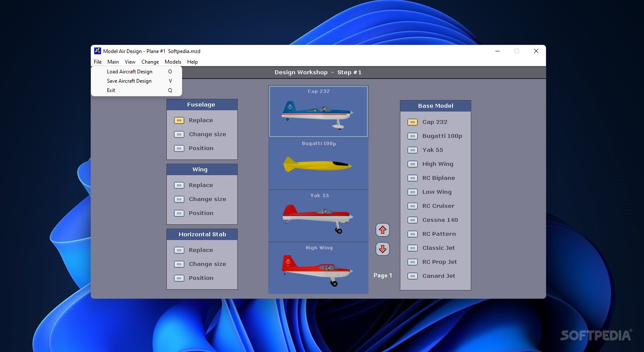
Task: Select Wing Replace option button
Action: click(179, 185)
